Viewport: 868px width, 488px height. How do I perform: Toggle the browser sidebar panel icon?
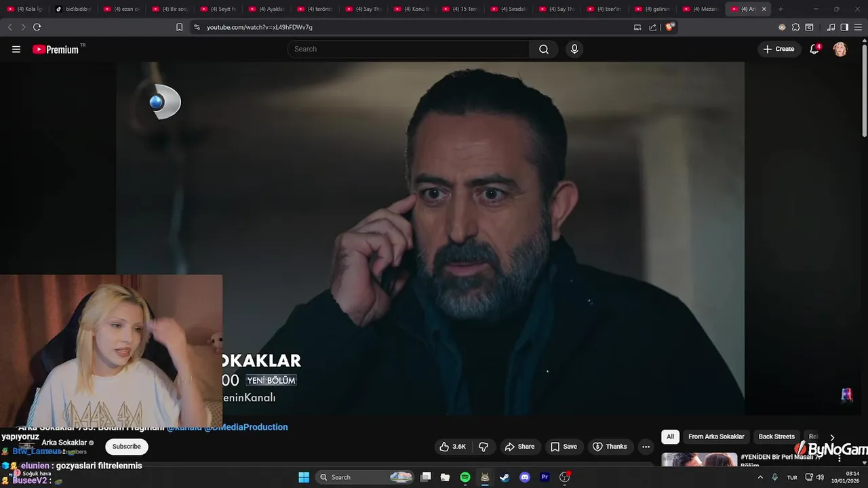pyautogui.click(x=844, y=27)
